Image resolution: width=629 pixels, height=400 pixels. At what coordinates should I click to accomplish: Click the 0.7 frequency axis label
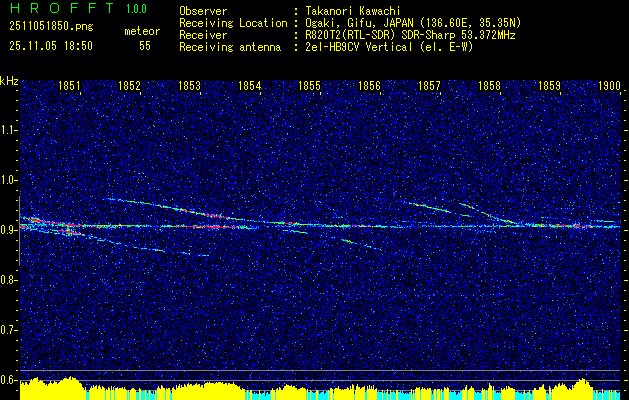(x=9, y=329)
